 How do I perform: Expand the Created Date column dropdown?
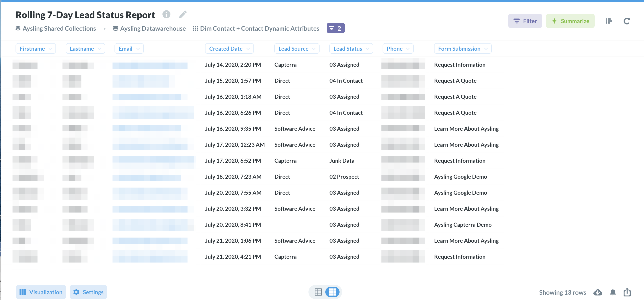[x=229, y=49]
